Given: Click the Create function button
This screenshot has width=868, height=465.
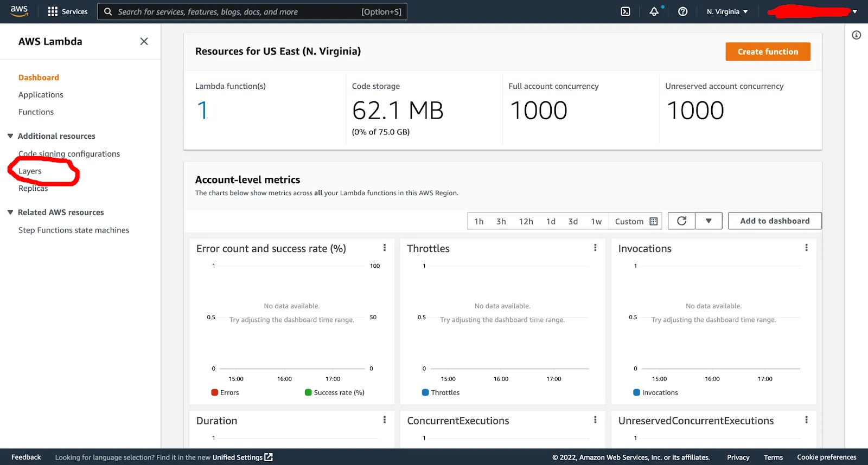Looking at the screenshot, I should (x=768, y=51).
